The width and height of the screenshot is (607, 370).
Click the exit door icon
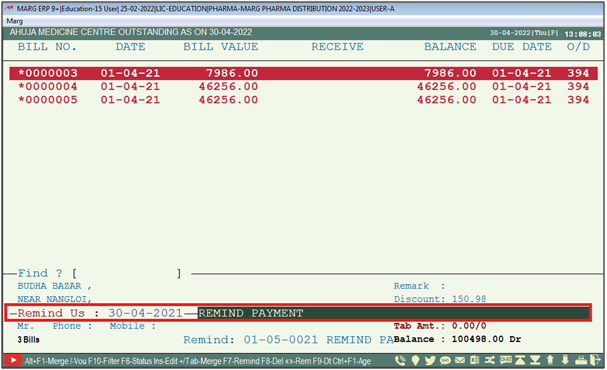[x=596, y=360]
